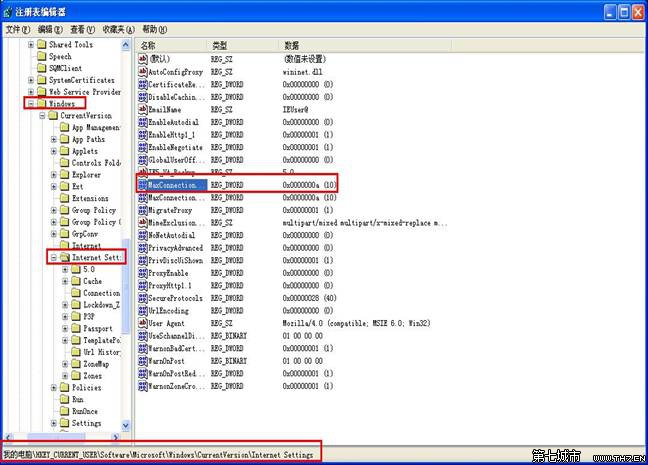Click the Windows key folder icon
Image resolution: width=648 pixels, height=465 pixels.
tap(41, 103)
